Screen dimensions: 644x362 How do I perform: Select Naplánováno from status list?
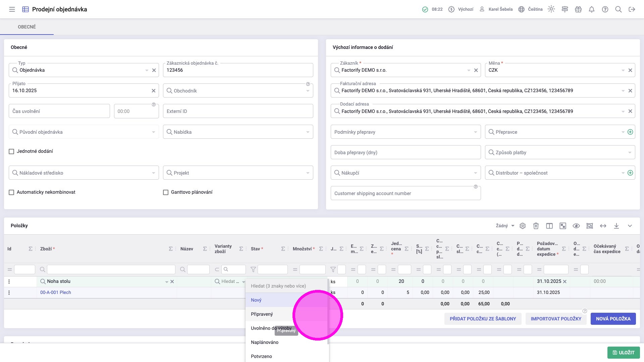coord(265,342)
